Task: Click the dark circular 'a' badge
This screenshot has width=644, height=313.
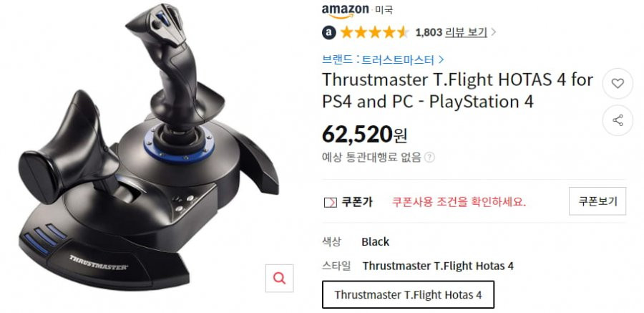Action: (x=329, y=32)
